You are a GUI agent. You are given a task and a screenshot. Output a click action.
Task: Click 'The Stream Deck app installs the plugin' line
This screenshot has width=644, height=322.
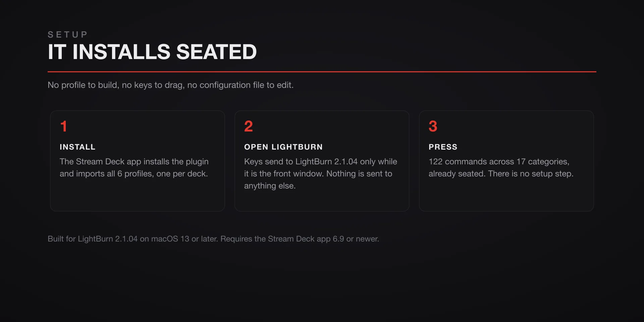(134, 162)
